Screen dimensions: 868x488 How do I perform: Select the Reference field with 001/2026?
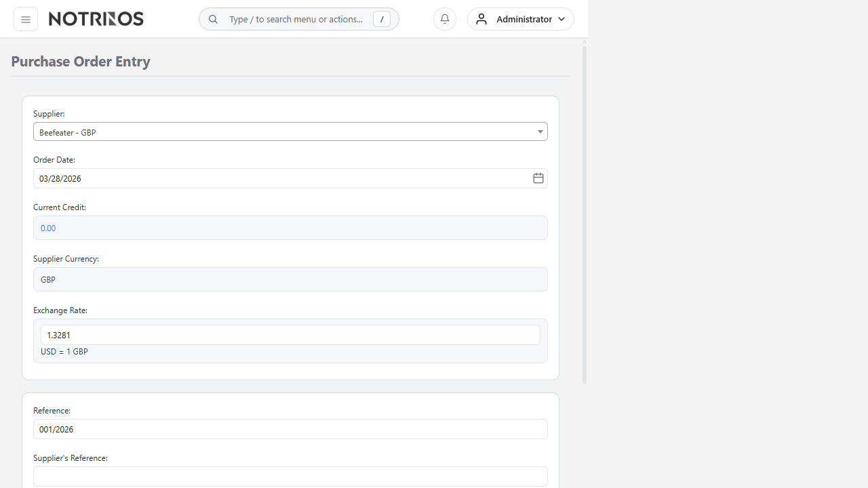pyautogui.click(x=290, y=429)
